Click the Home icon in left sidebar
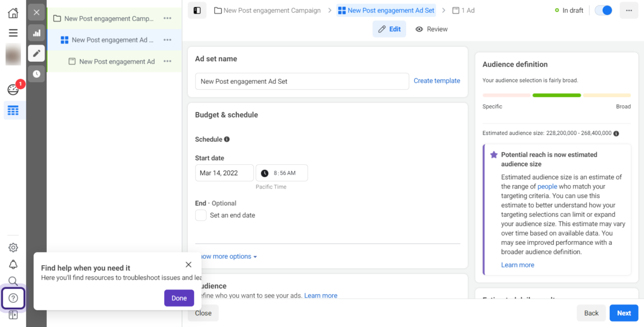This screenshot has height=327, width=644. (13, 13)
